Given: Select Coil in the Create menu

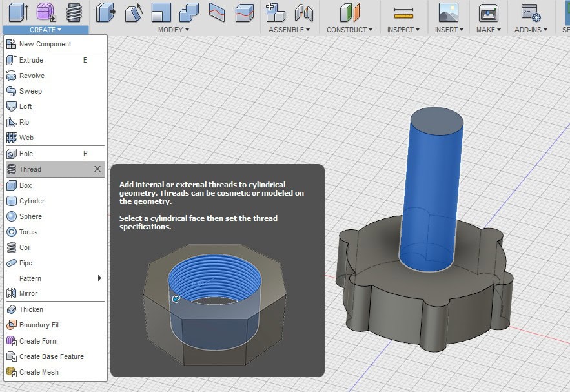Looking at the screenshot, I should [25, 247].
